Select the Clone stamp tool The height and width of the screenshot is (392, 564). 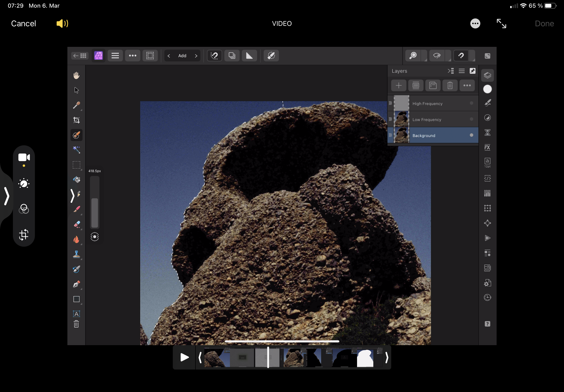[76, 254]
